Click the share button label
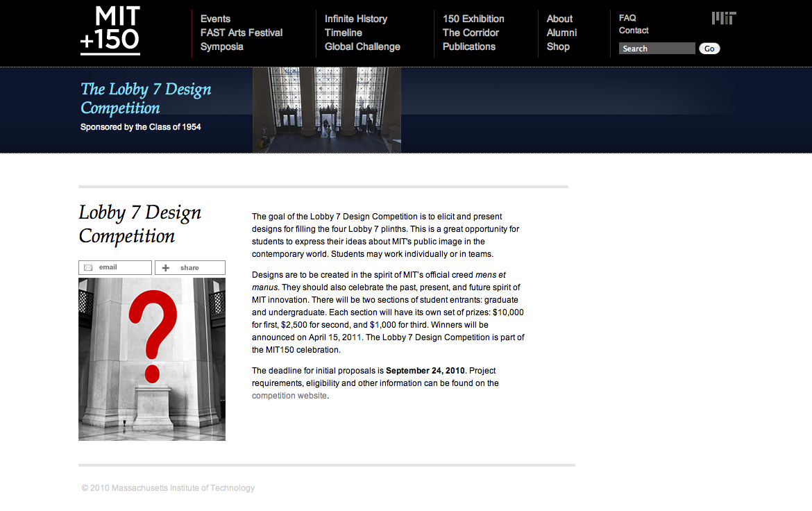Image resolution: width=812 pixels, height=511 pixels. [x=189, y=268]
